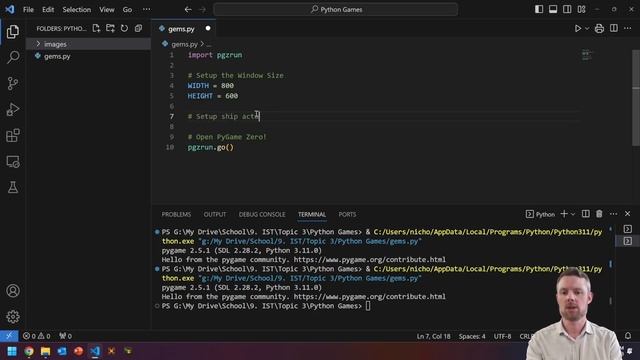Click the unsaved dot on gems.py tab

(208, 28)
